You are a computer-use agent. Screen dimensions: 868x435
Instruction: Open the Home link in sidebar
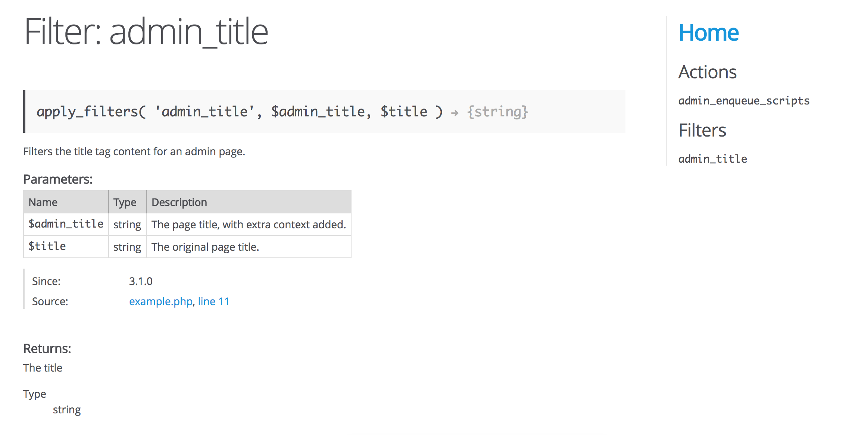(708, 33)
